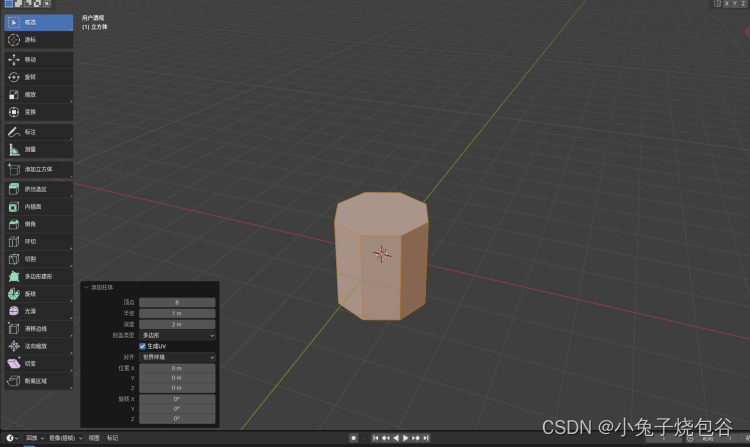Select the 旋转 rotate tool

[39, 77]
